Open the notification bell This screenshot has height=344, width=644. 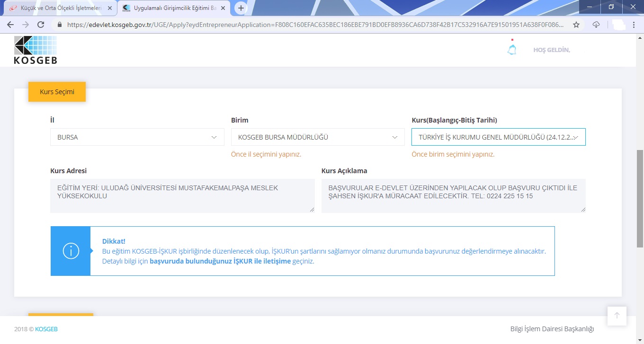coord(512,50)
